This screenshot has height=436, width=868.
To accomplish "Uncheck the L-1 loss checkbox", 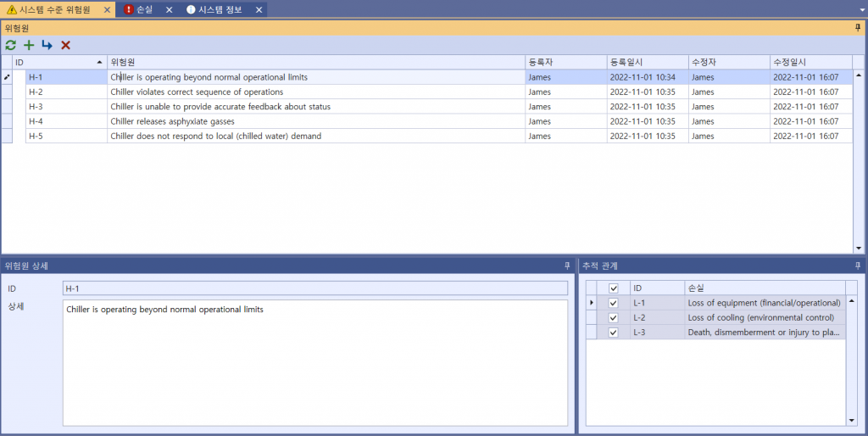I will [x=614, y=303].
